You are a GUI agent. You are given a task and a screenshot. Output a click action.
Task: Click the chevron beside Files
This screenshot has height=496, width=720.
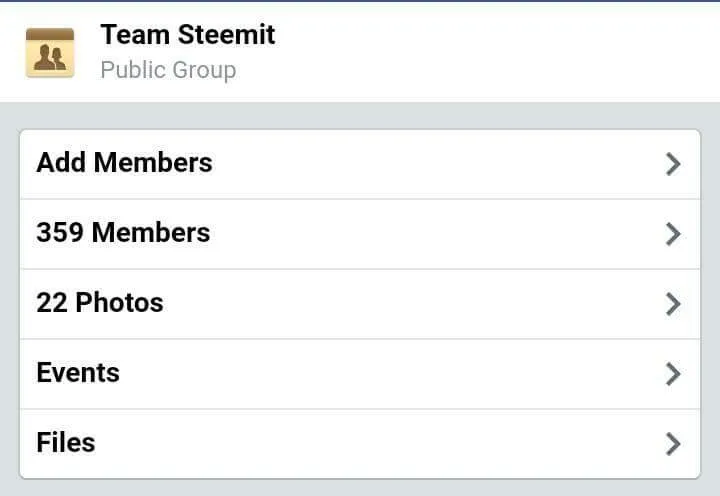point(673,444)
